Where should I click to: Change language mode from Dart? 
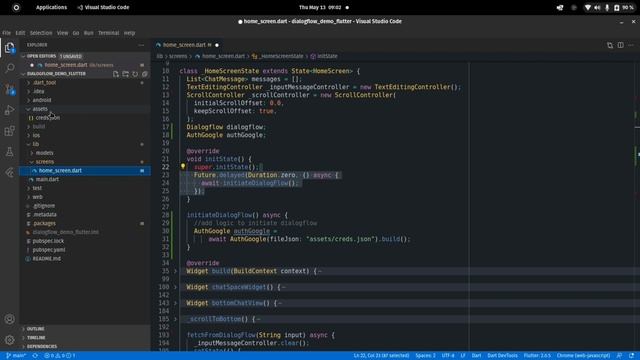pyautogui.click(x=476, y=356)
